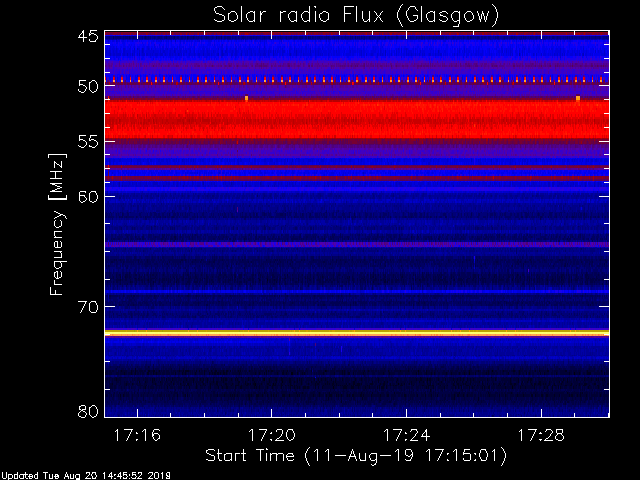
Task: Click the bright yellow emission line near 72 MHz
Action: 357,333
